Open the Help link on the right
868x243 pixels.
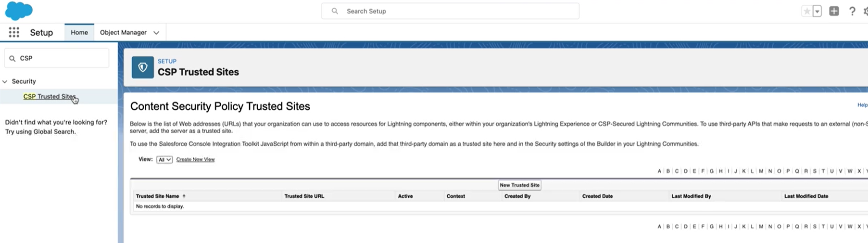tap(863, 105)
